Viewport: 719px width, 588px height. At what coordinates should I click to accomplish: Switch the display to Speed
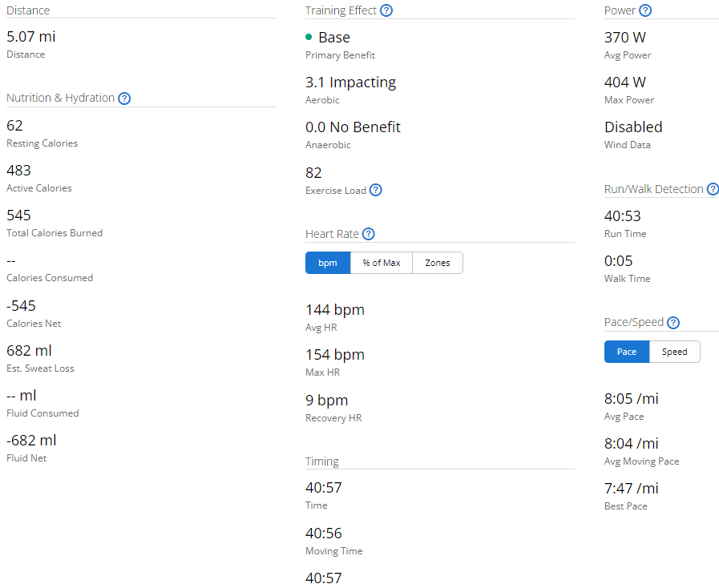click(x=674, y=352)
